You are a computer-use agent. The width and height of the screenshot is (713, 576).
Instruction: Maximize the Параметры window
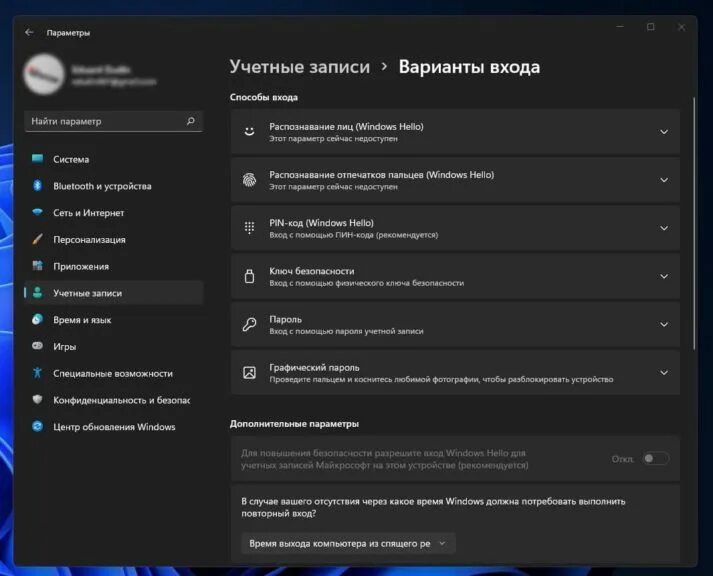tap(651, 27)
